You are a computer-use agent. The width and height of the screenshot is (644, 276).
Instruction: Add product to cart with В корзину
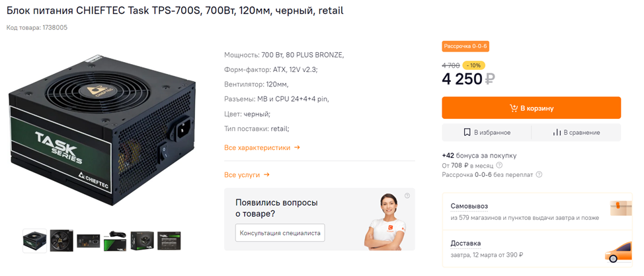(531, 108)
